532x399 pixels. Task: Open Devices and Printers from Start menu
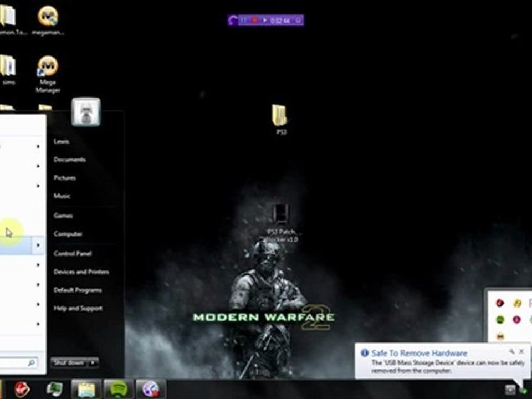point(81,272)
